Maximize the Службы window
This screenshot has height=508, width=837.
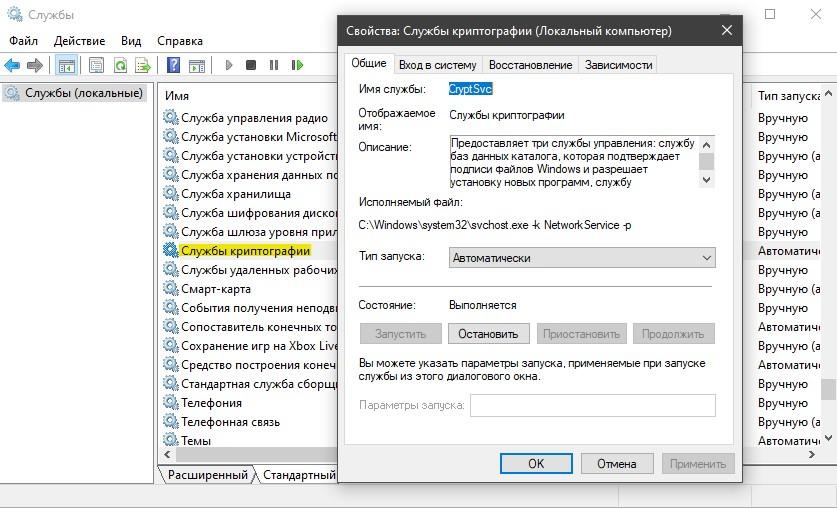pos(770,14)
